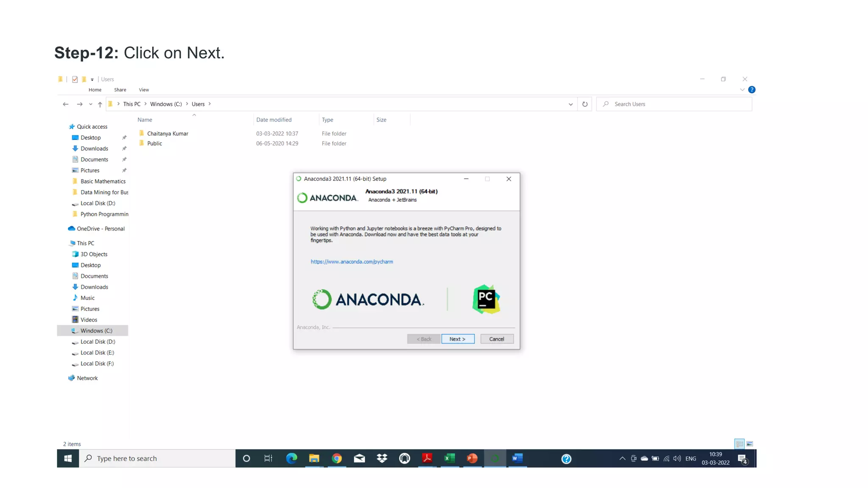The width and height of the screenshot is (868, 488).
Task: Go up one folder level arrow
Action: click(100, 104)
